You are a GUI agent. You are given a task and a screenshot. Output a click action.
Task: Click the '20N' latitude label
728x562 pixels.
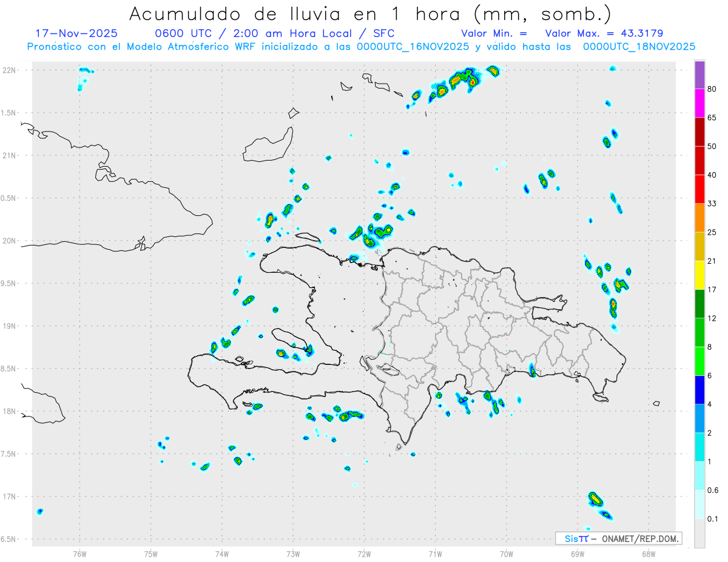[x=10, y=241]
